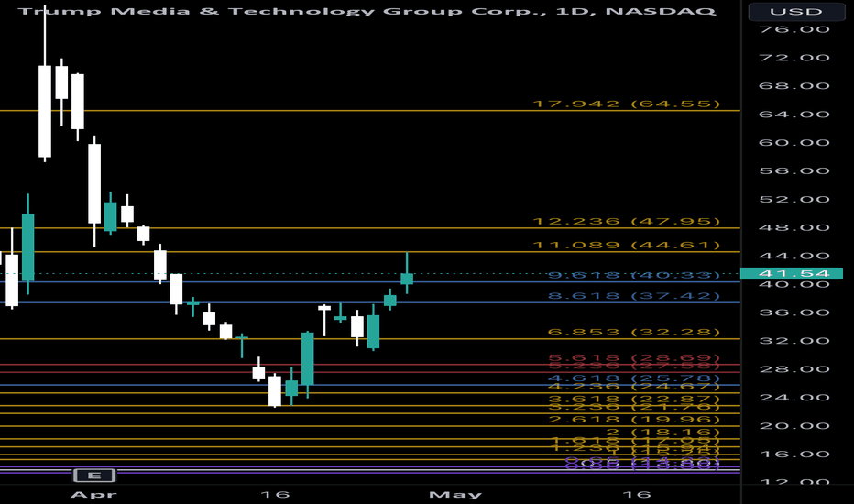Open the USD currency selector
The image size is (854, 504).
click(x=795, y=11)
